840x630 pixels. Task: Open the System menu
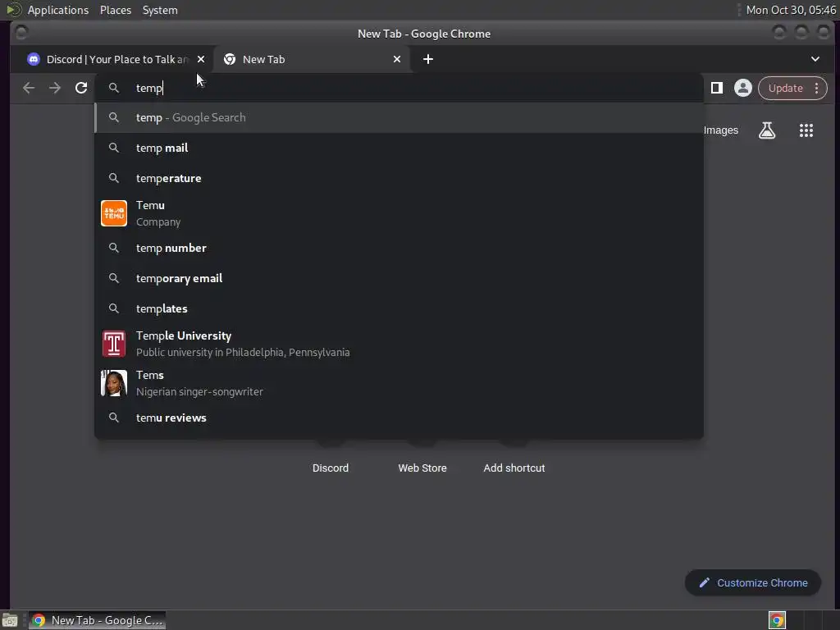pyautogui.click(x=160, y=10)
